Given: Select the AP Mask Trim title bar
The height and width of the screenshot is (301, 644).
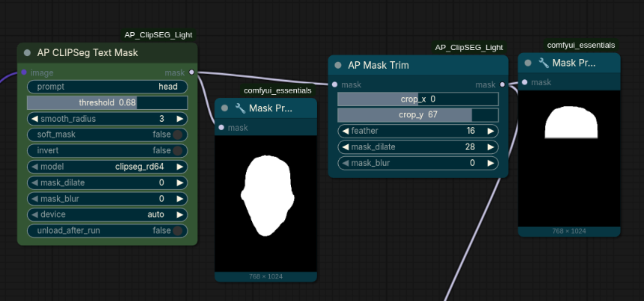Looking at the screenshot, I should coord(418,65).
